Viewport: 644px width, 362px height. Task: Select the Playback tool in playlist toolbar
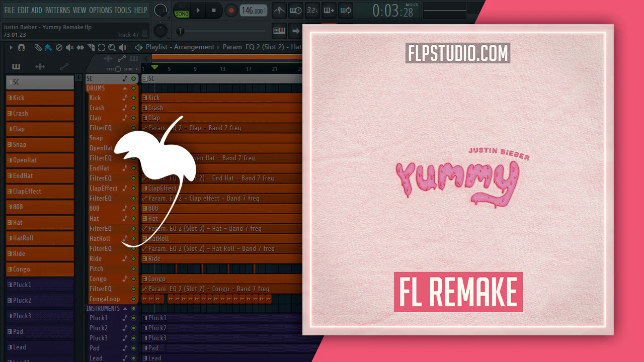[122, 47]
